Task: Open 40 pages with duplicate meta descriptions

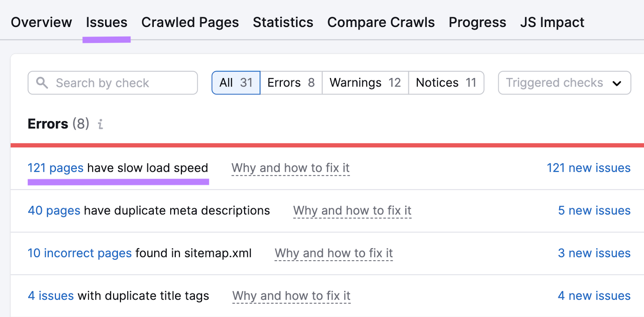Action: tap(54, 210)
